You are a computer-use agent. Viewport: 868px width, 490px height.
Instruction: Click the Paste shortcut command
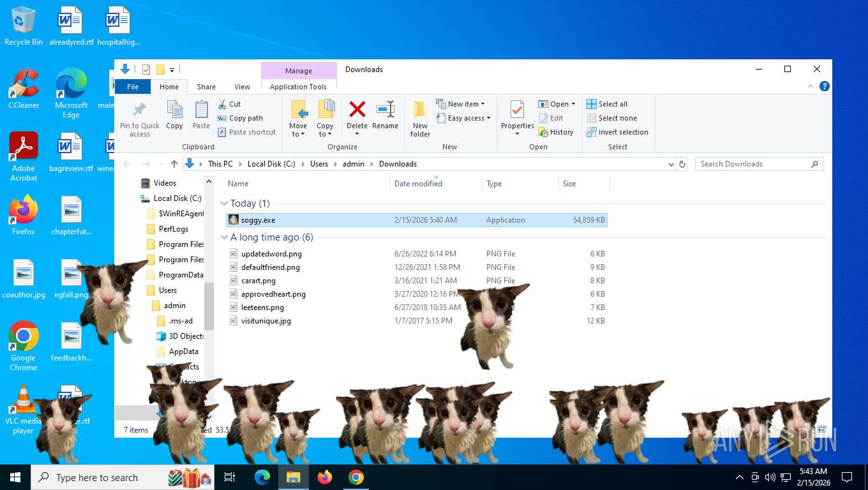pos(247,132)
